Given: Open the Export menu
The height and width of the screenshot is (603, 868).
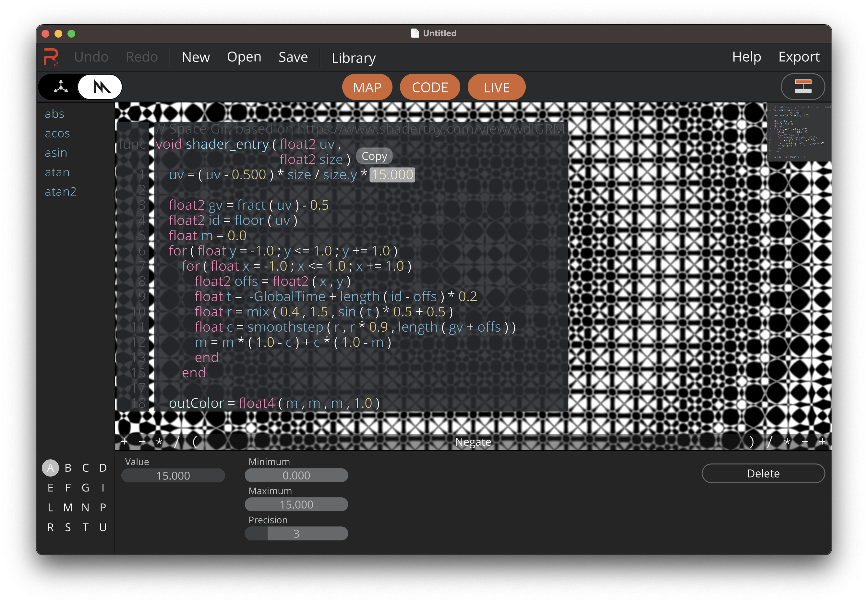Looking at the screenshot, I should 799,57.
